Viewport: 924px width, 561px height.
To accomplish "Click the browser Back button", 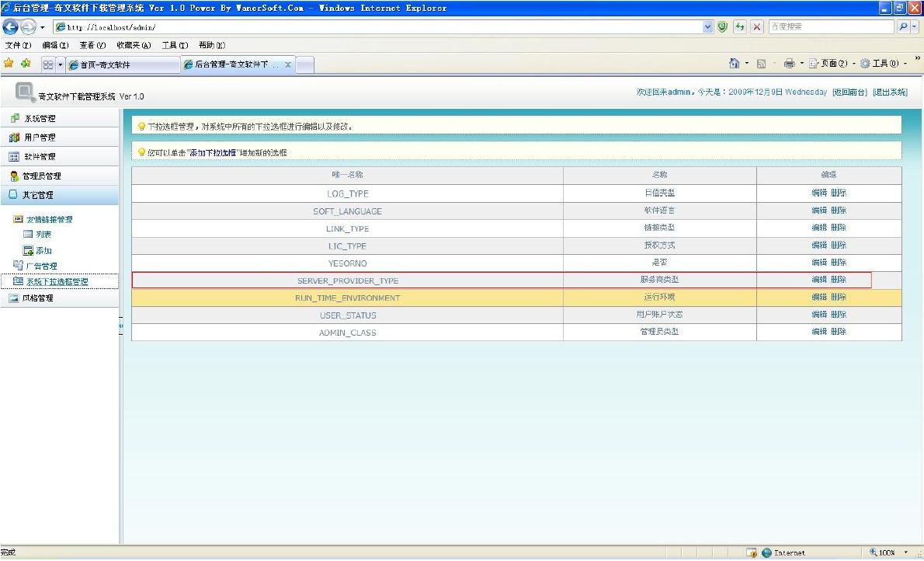I will tap(10, 26).
